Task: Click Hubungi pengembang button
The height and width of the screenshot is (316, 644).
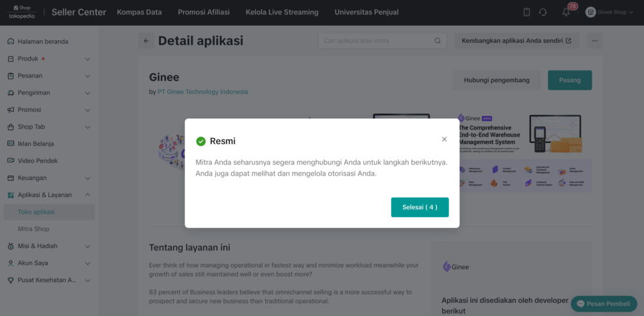Action: pos(497,80)
